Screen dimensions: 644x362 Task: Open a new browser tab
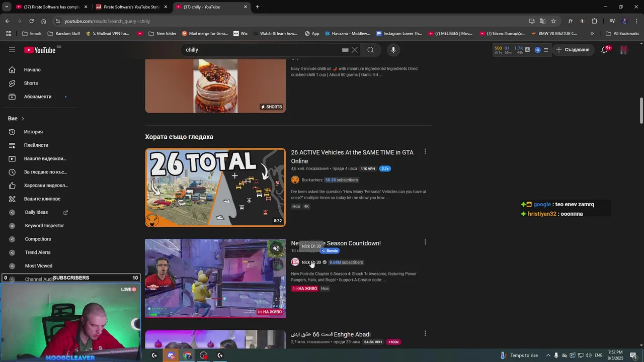[x=258, y=7]
